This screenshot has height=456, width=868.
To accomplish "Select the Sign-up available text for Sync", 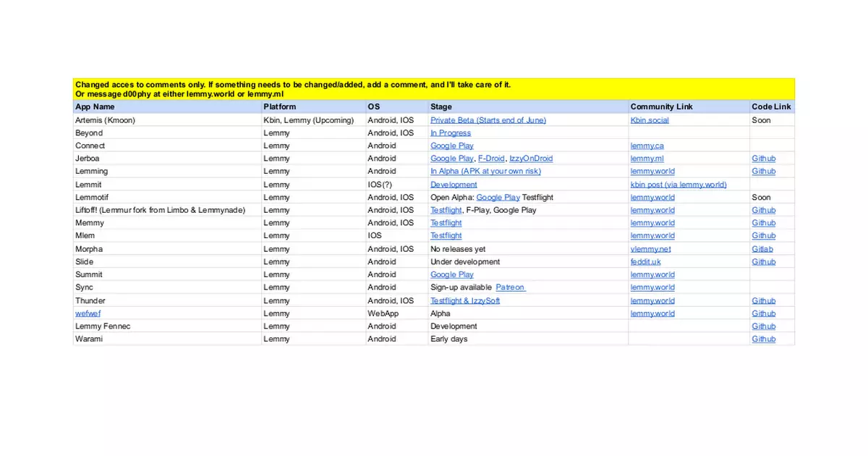I will tap(461, 287).
